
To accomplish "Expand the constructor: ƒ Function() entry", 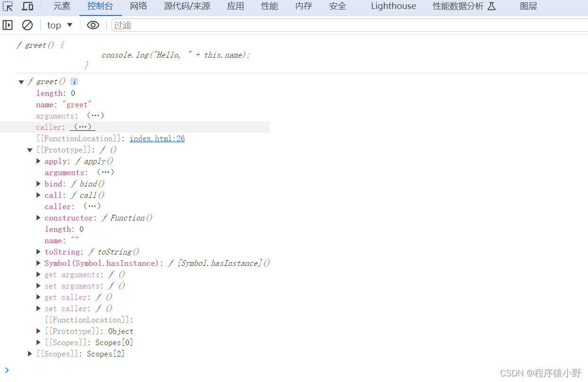I will (x=39, y=218).
